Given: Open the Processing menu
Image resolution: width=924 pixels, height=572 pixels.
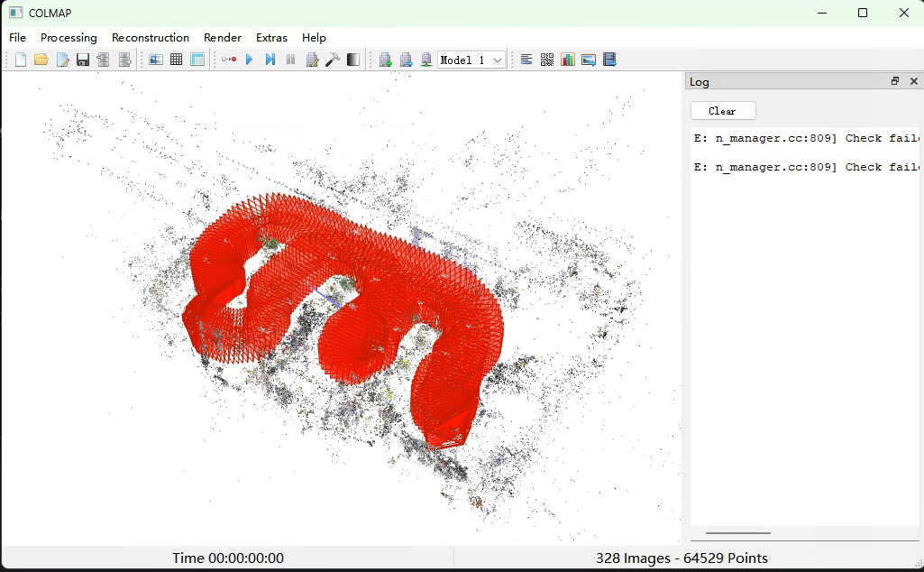Looking at the screenshot, I should pos(69,38).
